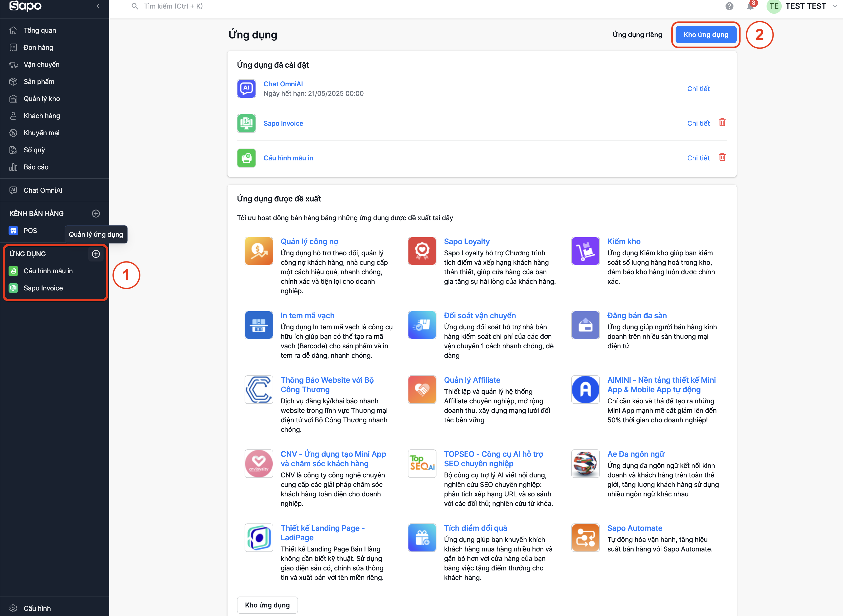Open the Sapo Automate title
843x616 pixels.
tap(635, 528)
